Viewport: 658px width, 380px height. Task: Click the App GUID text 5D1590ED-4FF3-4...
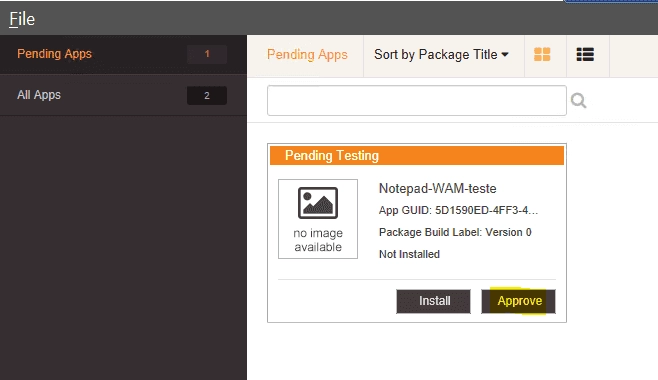[458, 210]
